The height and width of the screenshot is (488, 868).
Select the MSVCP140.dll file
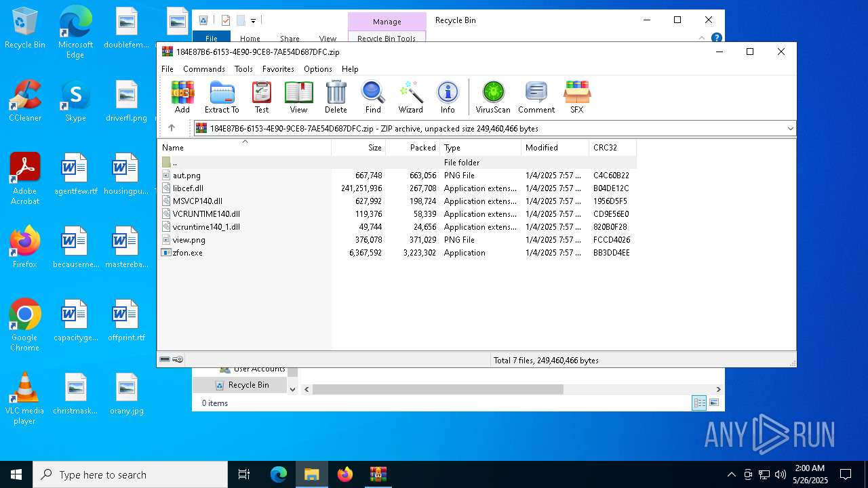pos(397,201)
